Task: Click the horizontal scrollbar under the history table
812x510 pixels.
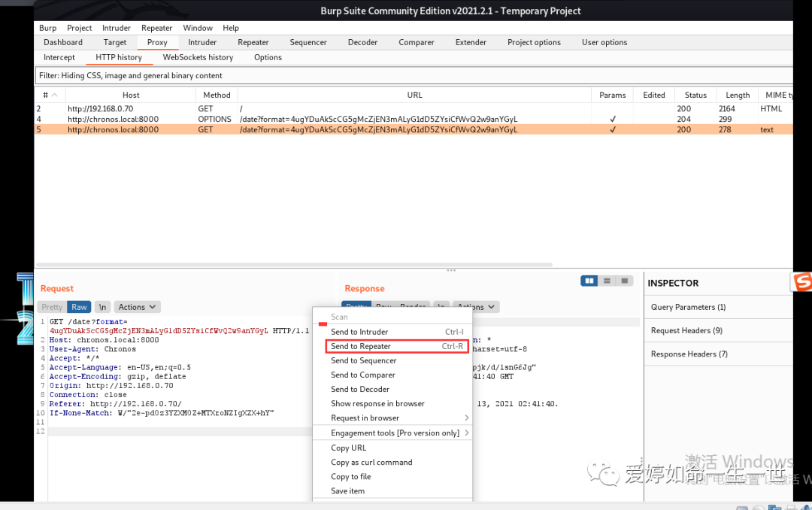Action: pos(294,264)
